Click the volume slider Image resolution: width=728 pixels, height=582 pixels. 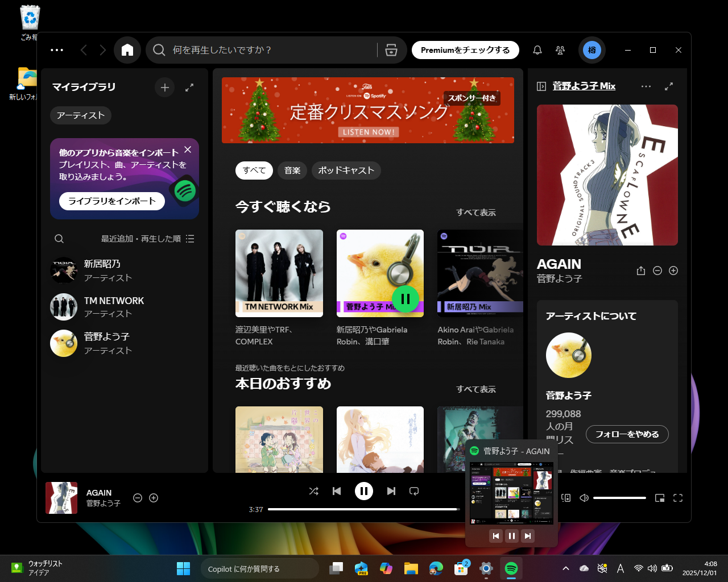tap(620, 498)
